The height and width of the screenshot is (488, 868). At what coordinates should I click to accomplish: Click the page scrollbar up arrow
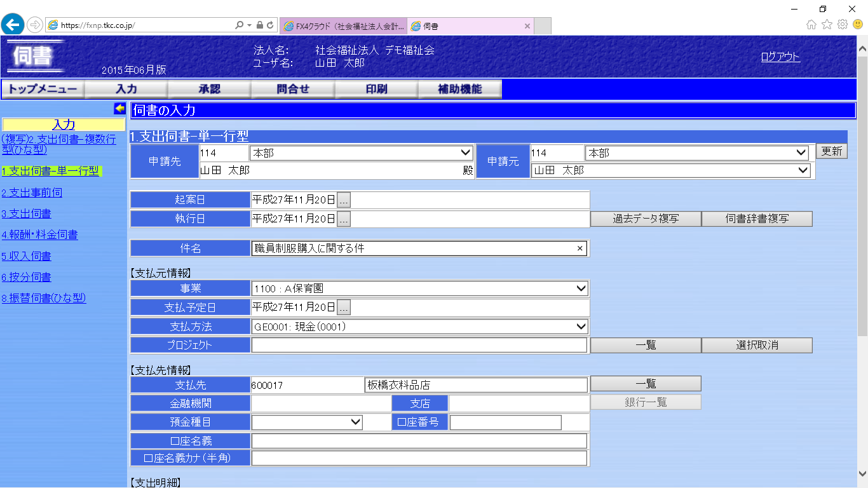tap(862, 48)
